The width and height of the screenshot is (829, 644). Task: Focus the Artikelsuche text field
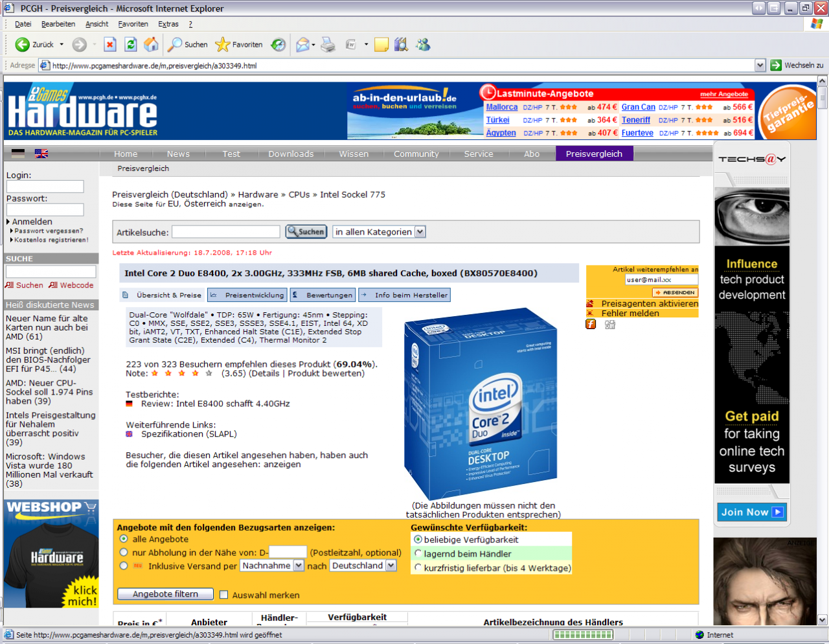coord(226,232)
